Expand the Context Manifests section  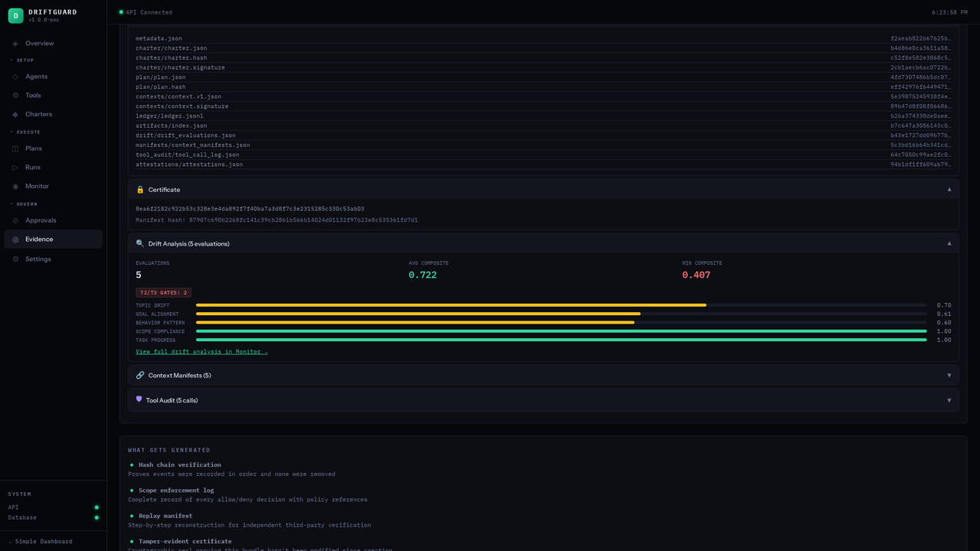click(x=949, y=375)
